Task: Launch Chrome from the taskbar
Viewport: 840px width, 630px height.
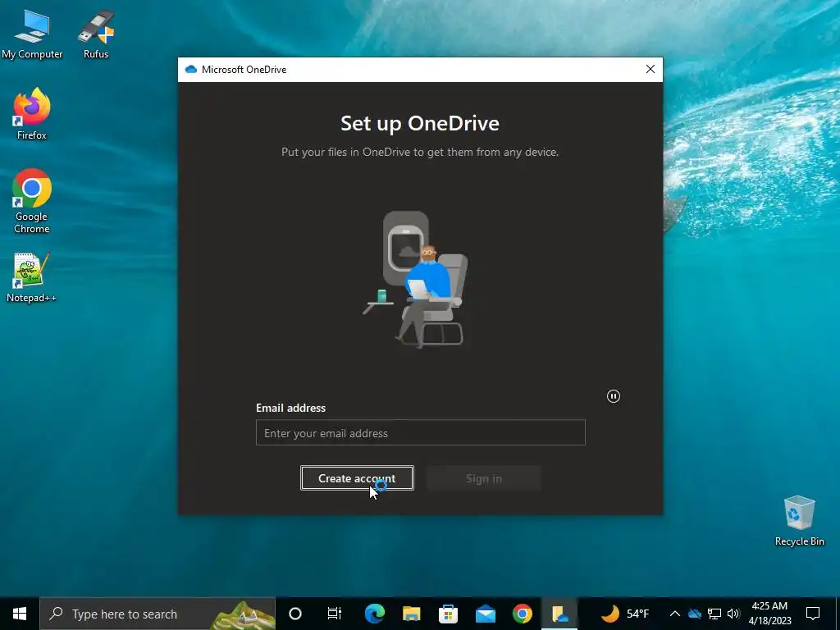Action: [523, 614]
